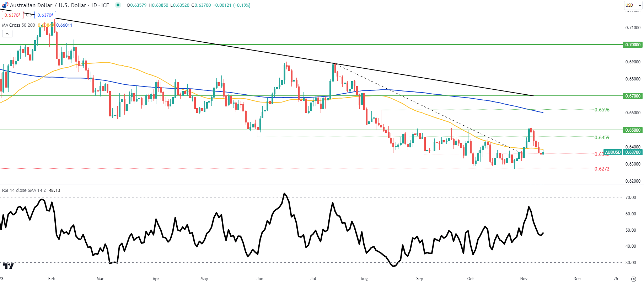Click the RSI 70.00 scale label
Viewport: 644px width, 283px height.
[631, 198]
